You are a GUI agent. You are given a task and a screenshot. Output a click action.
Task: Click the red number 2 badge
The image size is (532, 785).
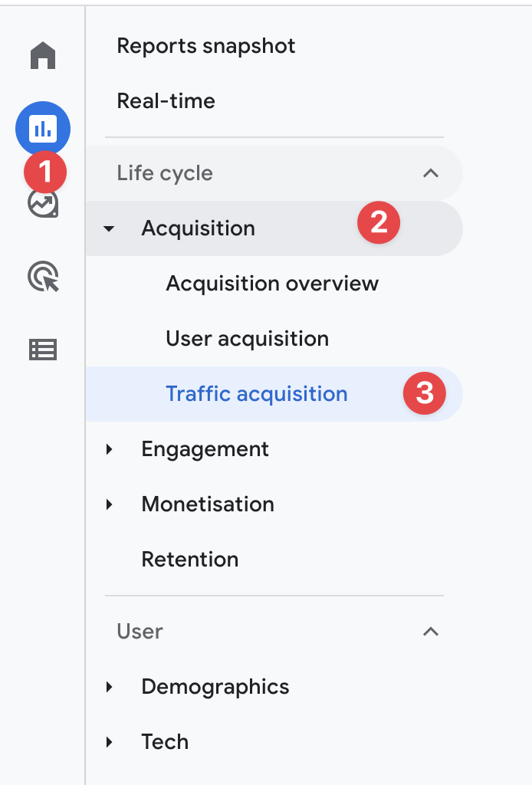pos(379,222)
